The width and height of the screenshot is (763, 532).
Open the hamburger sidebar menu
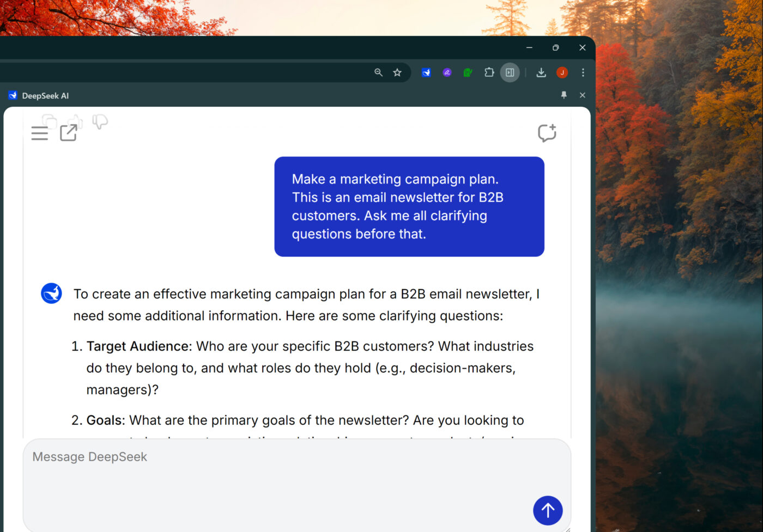click(x=39, y=133)
